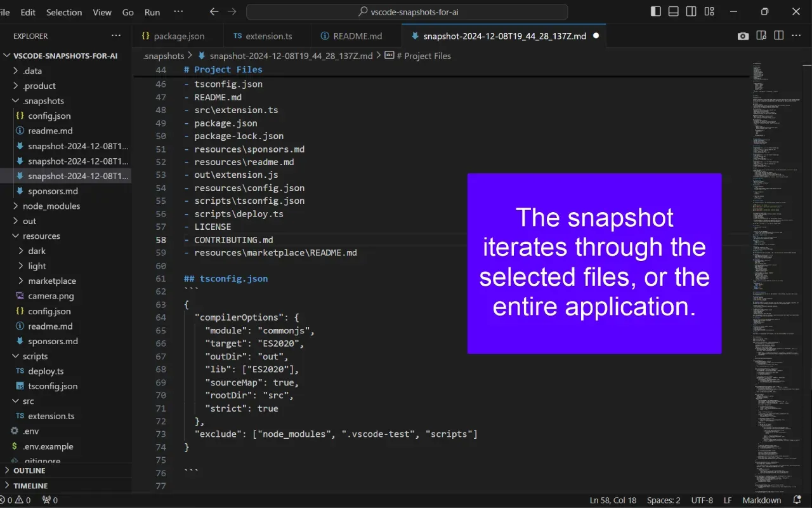Screen dimensions: 812x508
Task: Toggle the Secondary Side Bar visibility
Action: coord(691,11)
